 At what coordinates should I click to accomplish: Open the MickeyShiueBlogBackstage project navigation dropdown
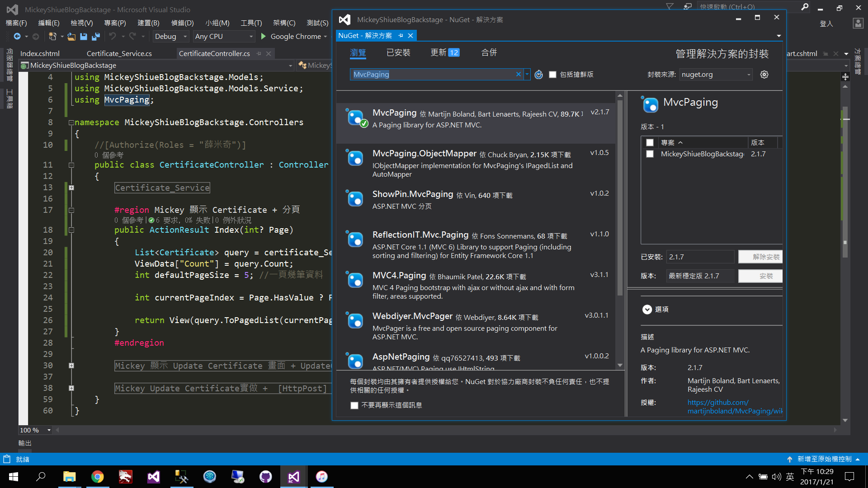[x=157, y=66]
